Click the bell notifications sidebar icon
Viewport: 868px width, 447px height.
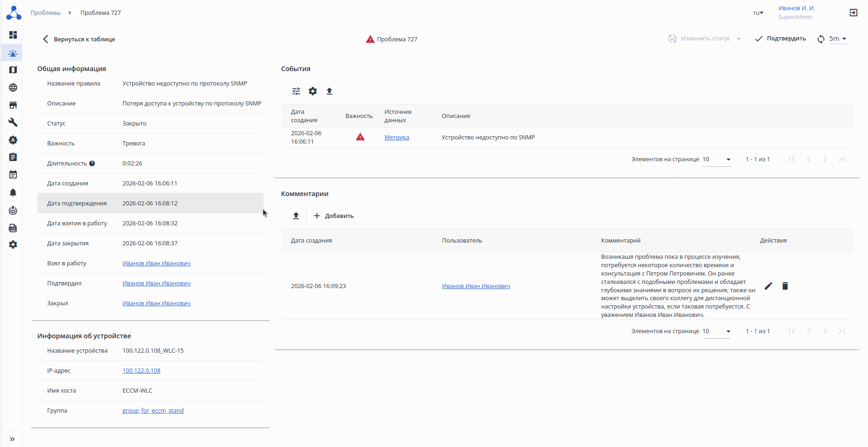[x=13, y=192]
